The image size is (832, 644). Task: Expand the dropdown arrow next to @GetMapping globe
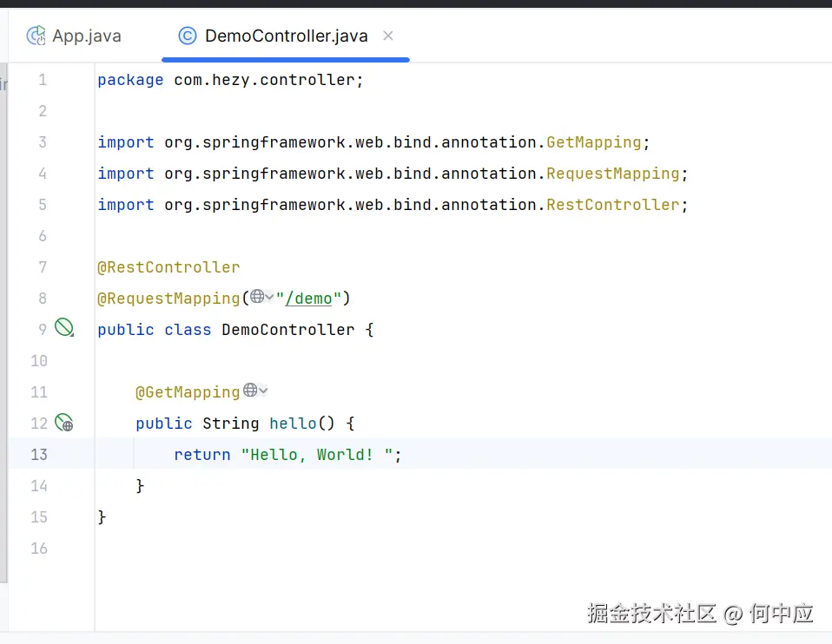pyautogui.click(x=263, y=391)
